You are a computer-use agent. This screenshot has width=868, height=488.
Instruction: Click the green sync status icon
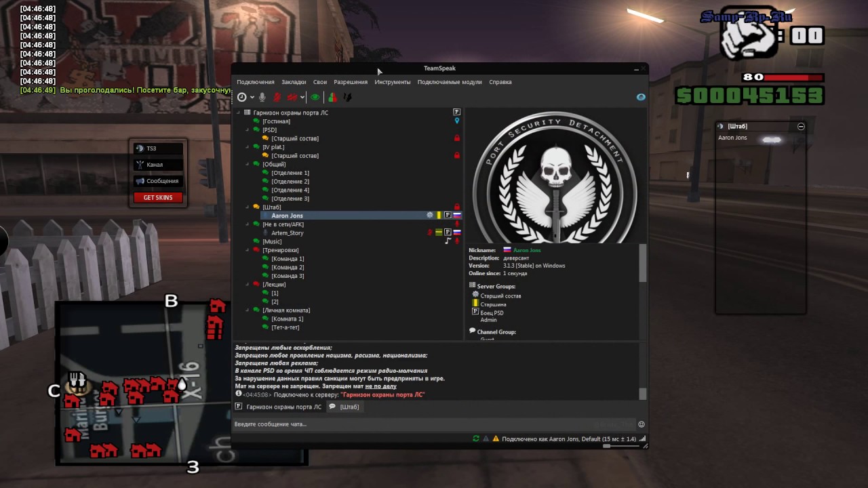pyautogui.click(x=476, y=439)
